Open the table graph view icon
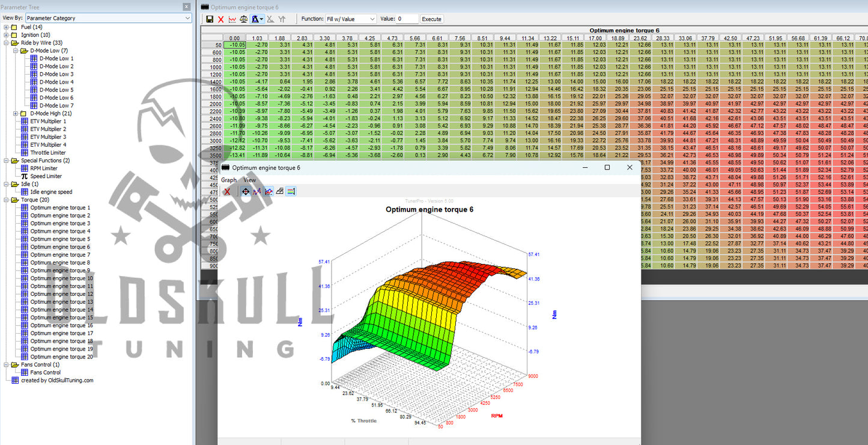 232,19
